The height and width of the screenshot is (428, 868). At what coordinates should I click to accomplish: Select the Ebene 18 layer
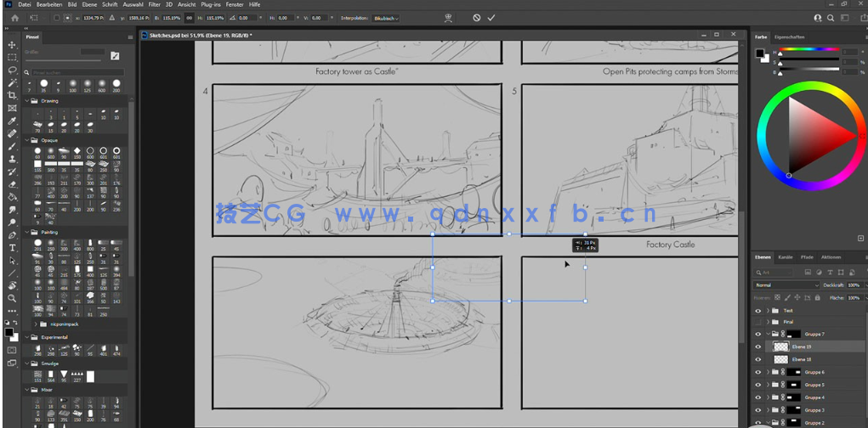[x=801, y=359]
